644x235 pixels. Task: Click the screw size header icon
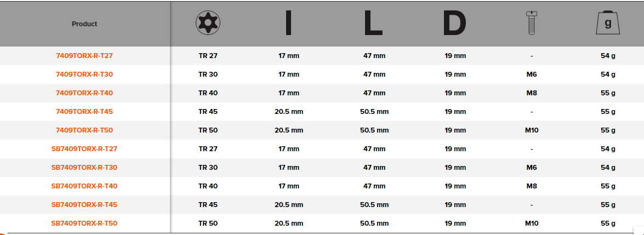pos(531,23)
